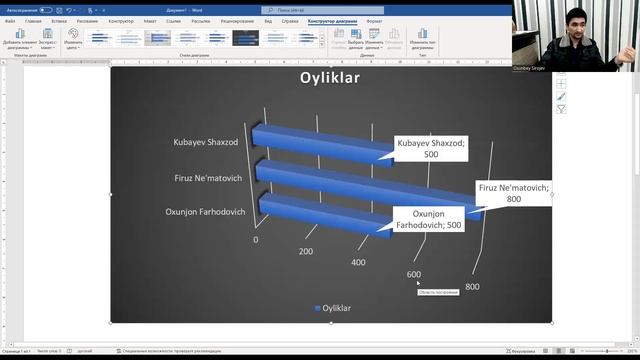Screen dimensions: 640x360
Task: Switch to the Формат tab
Action: (374, 21)
